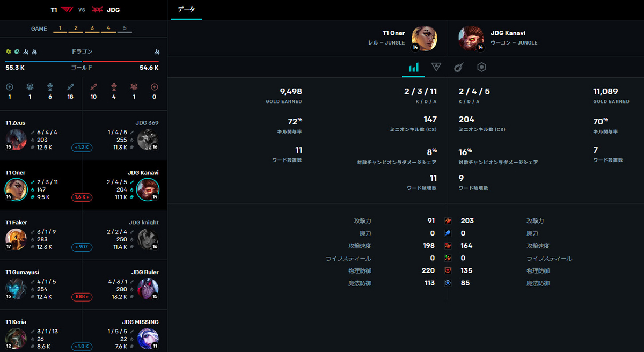Select the game 5 tab
Screen dimensions: 644x352
(x=125, y=28)
